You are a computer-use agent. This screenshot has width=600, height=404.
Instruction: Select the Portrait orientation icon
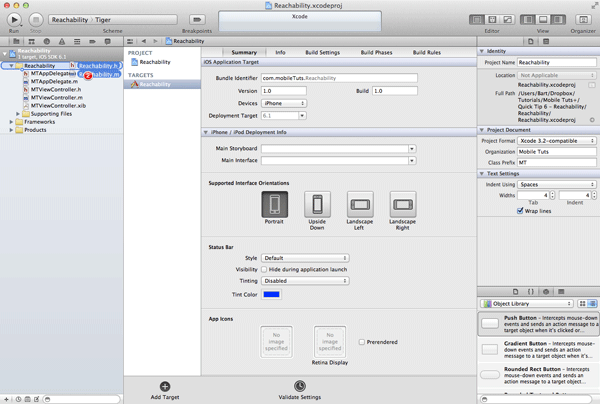tap(274, 204)
